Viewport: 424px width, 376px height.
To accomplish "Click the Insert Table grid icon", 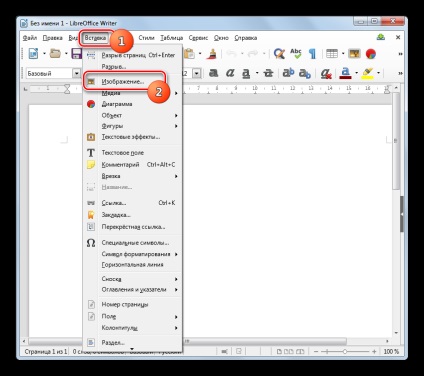I will click(x=332, y=53).
